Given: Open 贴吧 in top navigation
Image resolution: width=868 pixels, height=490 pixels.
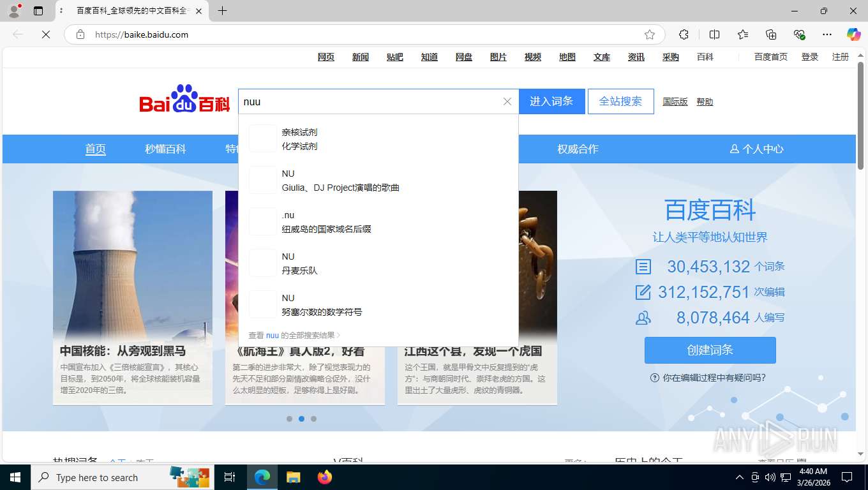Looking at the screenshot, I should pyautogui.click(x=395, y=57).
